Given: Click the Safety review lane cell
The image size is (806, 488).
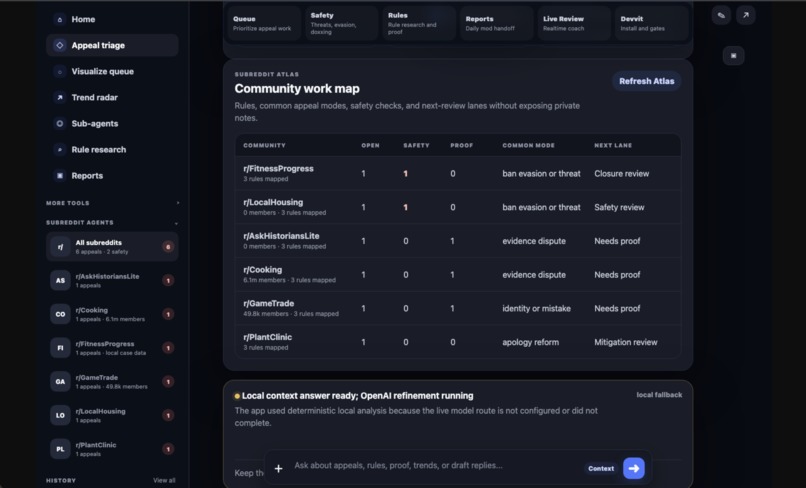Looking at the screenshot, I should tap(619, 207).
